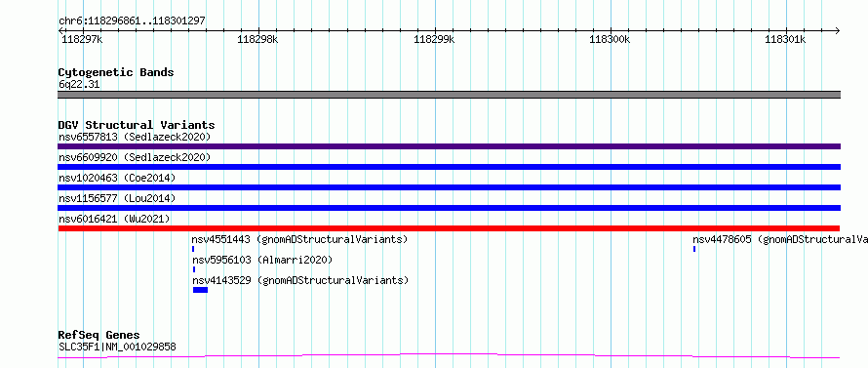Select the gray 6q22.31 cytoband bar

pyautogui.click(x=449, y=95)
